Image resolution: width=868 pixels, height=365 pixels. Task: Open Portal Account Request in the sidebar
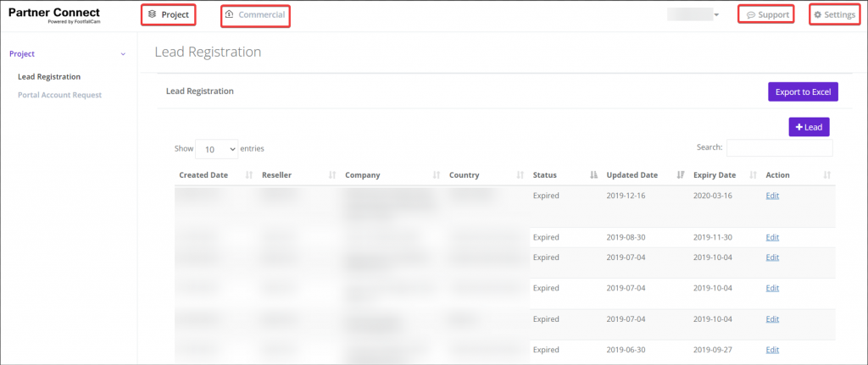(59, 95)
